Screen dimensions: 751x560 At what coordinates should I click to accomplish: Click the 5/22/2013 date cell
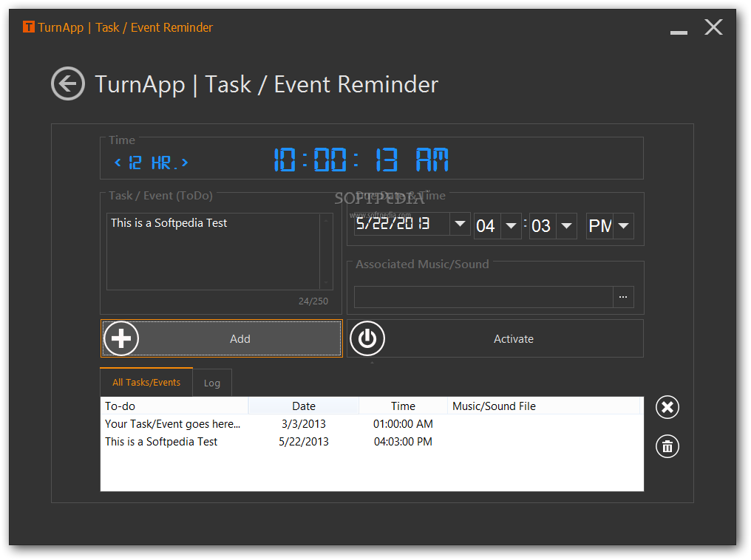point(304,442)
